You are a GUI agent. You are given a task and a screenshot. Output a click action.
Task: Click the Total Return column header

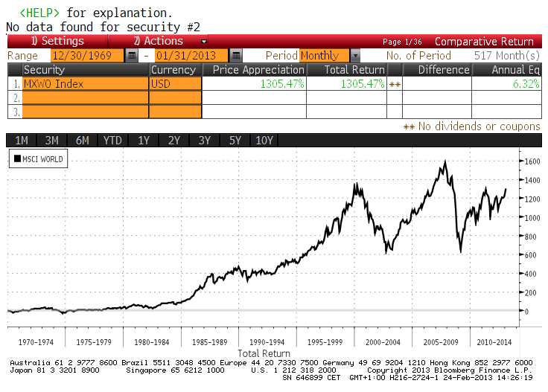point(347,70)
